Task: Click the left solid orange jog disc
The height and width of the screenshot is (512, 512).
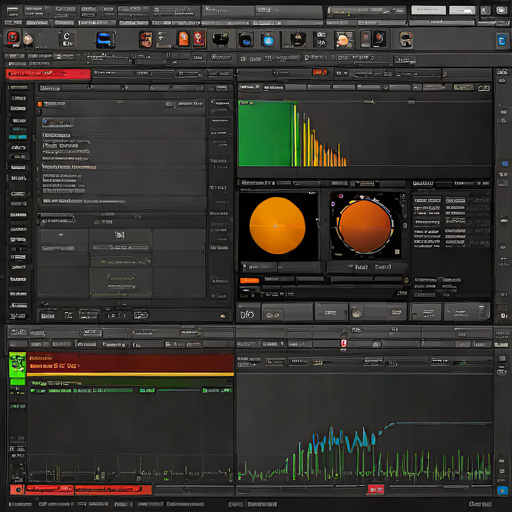Action: pyautogui.click(x=277, y=225)
